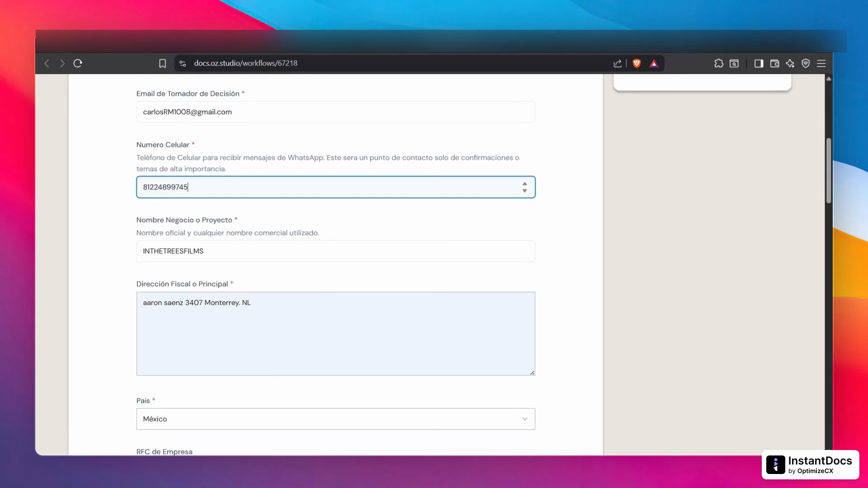Go forward to the next page
The width and height of the screenshot is (868, 488).
[x=62, y=63]
